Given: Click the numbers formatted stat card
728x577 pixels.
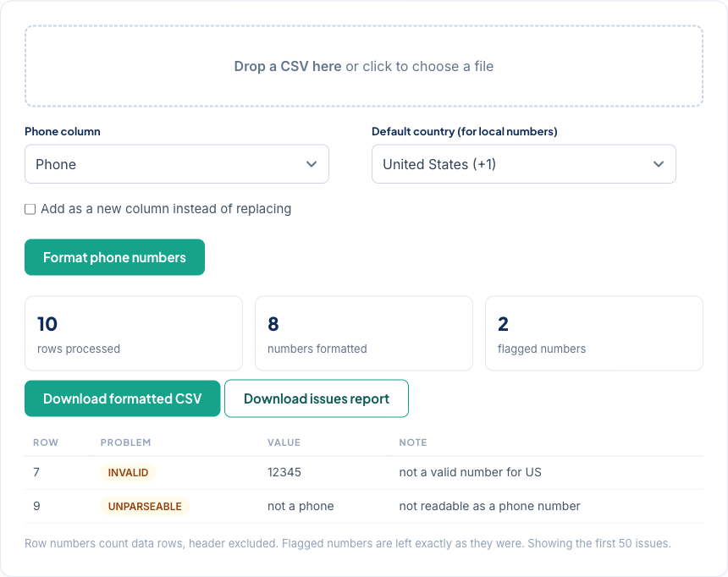Looking at the screenshot, I should coord(364,333).
